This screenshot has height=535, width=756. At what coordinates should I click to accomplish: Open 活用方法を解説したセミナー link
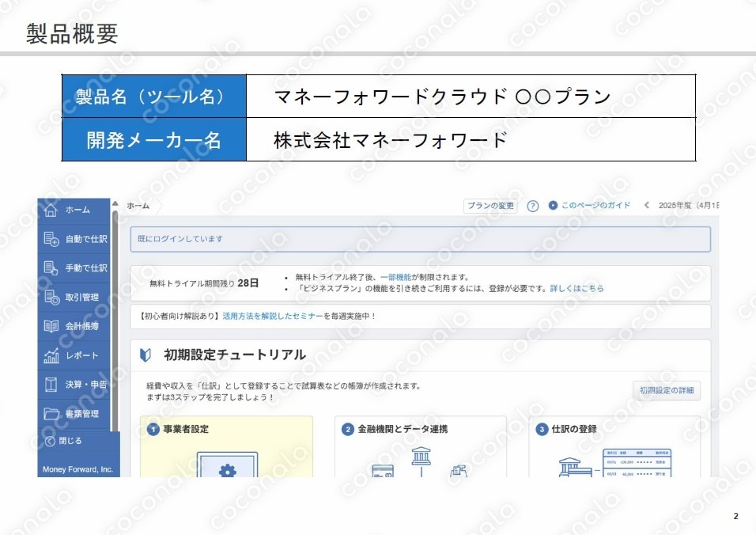click(x=273, y=316)
